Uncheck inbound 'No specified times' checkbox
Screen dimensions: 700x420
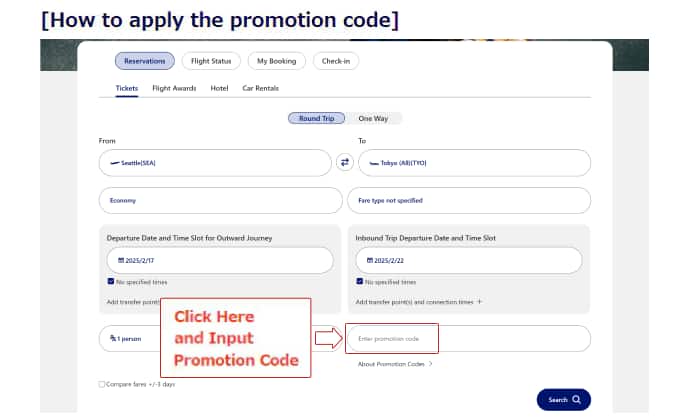click(x=359, y=282)
